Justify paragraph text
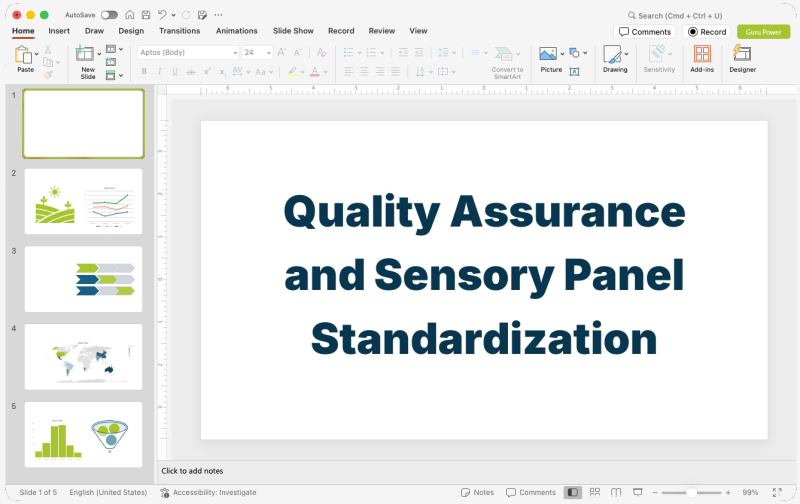Image resolution: width=800 pixels, height=504 pixels. coord(395,71)
